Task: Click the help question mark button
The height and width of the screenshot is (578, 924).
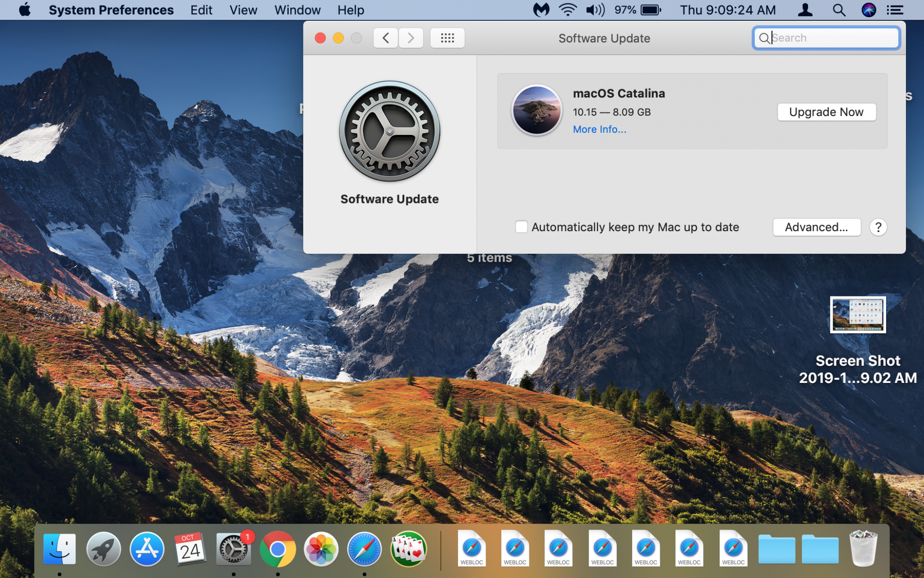Action: [878, 227]
